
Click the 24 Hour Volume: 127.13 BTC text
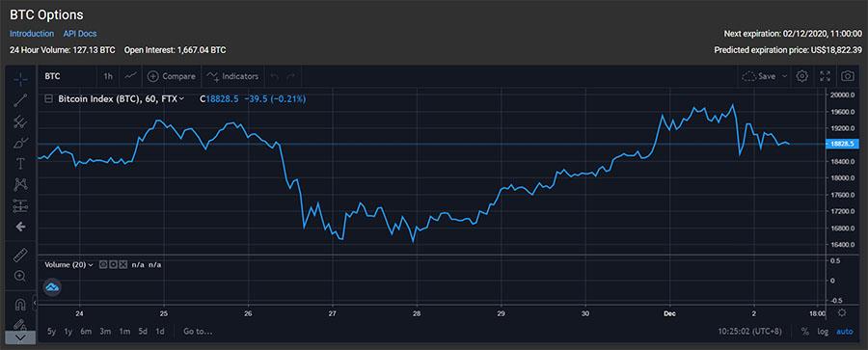(63, 50)
